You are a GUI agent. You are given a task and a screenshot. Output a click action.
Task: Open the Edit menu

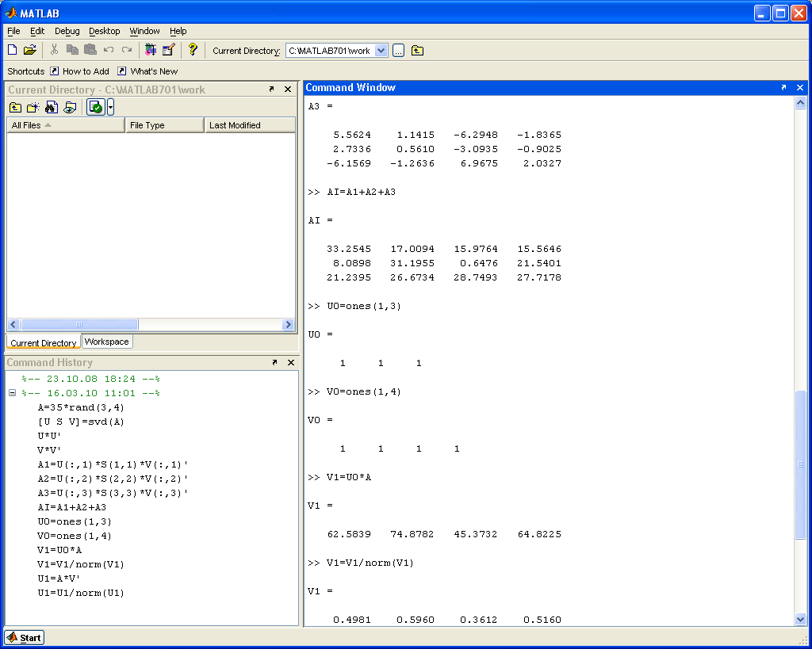37,31
